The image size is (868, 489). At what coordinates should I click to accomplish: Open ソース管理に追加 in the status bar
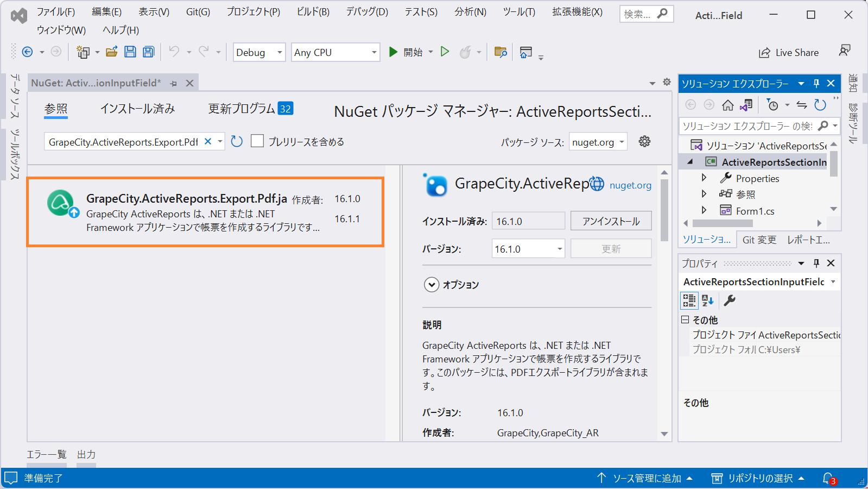pyautogui.click(x=644, y=478)
